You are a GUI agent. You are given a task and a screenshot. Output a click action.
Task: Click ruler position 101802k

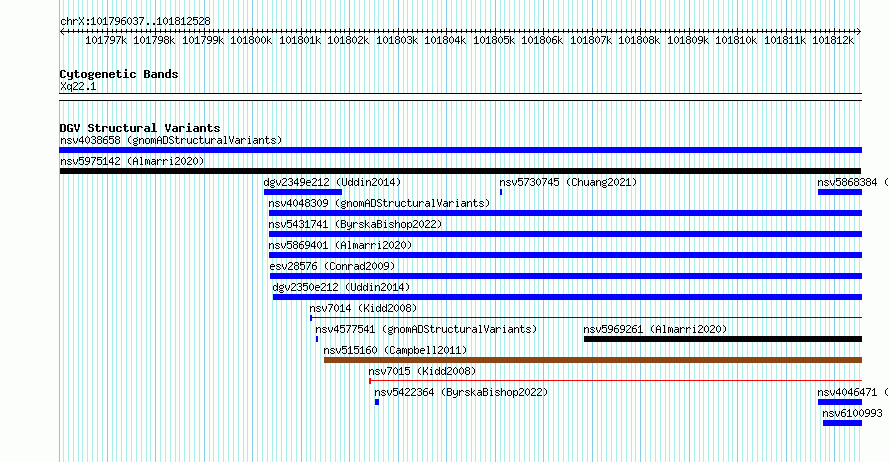click(x=349, y=40)
